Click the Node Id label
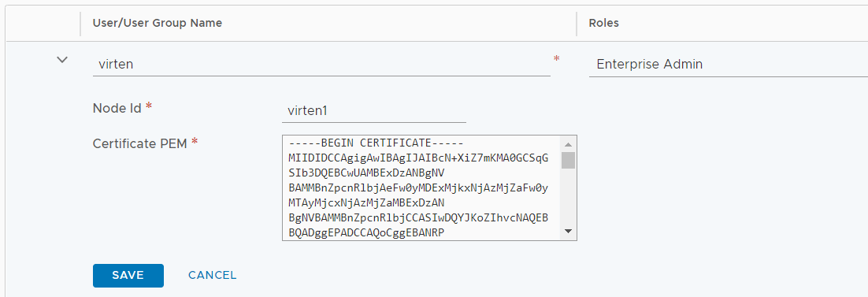Image resolution: width=868 pixels, height=297 pixels. click(x=117, y=108)
